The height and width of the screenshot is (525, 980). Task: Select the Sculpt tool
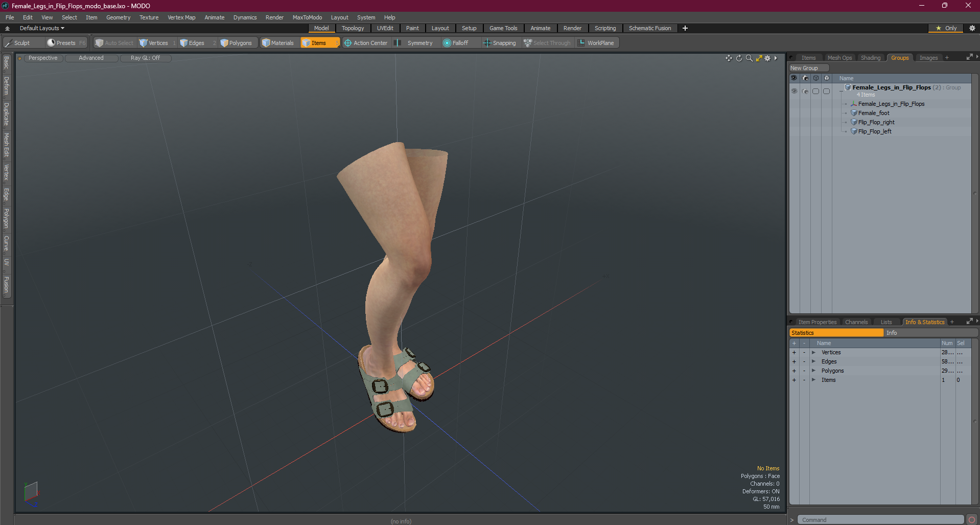tap(23, 43)
